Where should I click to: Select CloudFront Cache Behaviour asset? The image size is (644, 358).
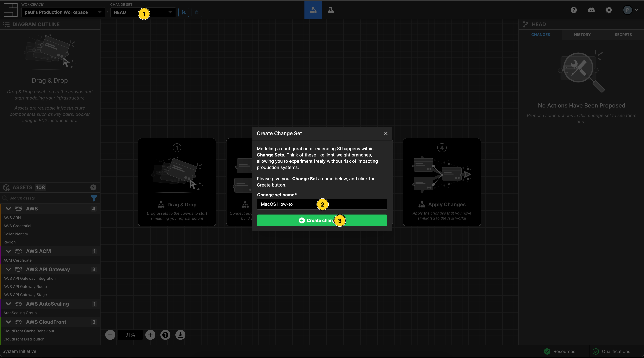coord(50,331)
